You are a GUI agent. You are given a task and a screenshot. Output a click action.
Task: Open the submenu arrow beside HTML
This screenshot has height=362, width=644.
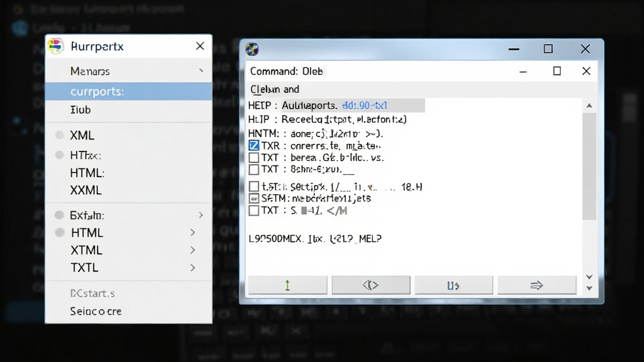(x=192, y=233)
